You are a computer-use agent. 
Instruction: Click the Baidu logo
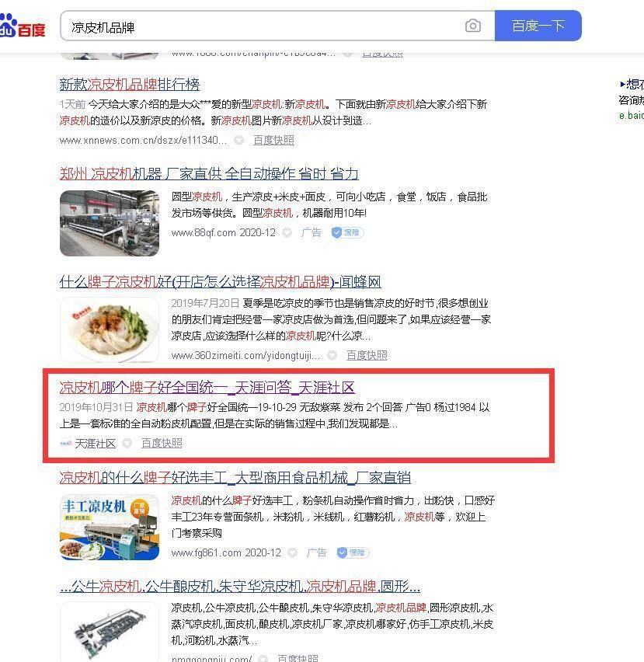[23, 26]
